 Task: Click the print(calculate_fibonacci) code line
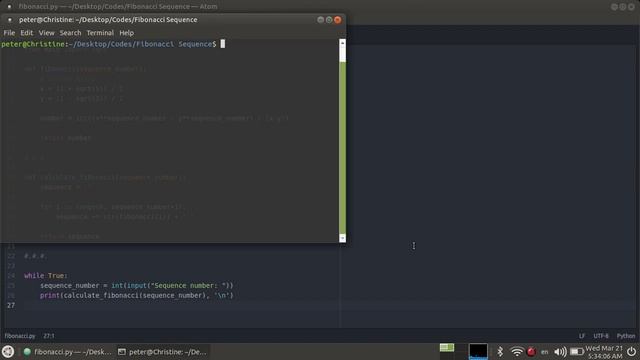[x=137, y=295]
